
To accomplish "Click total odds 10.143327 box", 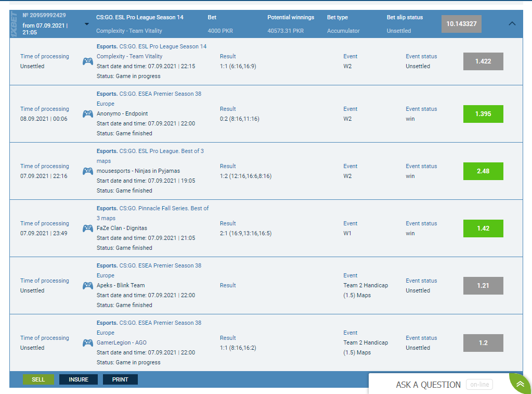I will [x=461, y=24].
